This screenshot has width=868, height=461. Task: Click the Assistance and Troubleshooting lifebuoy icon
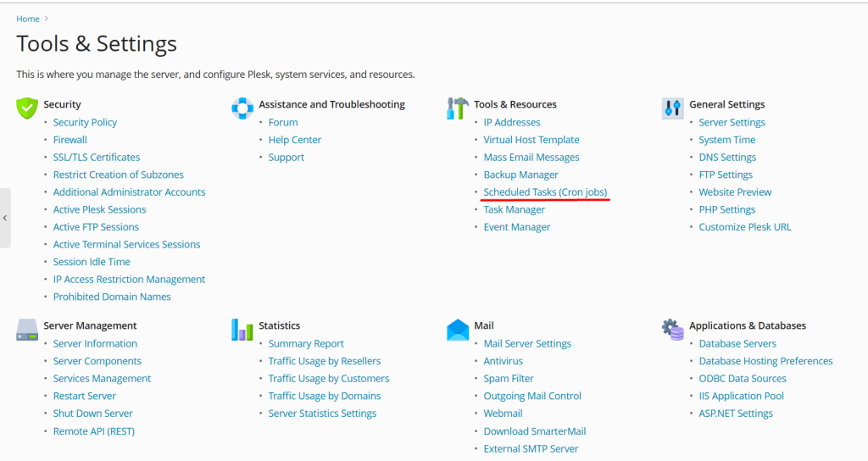click(x=242, y=108)
